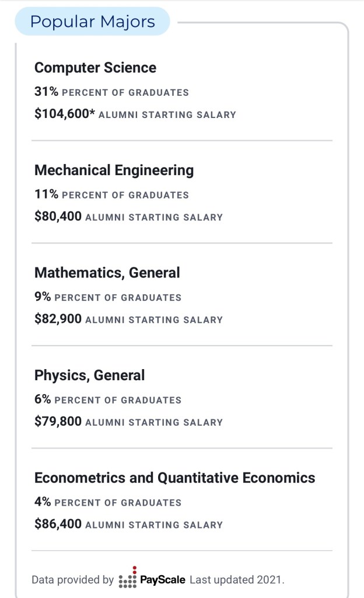Click the Computer Science major title
364x598 pixels.
(95, 68)
